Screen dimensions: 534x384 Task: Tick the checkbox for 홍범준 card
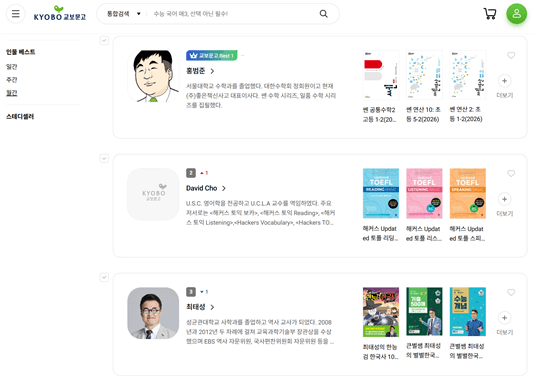tap(104, 40)
